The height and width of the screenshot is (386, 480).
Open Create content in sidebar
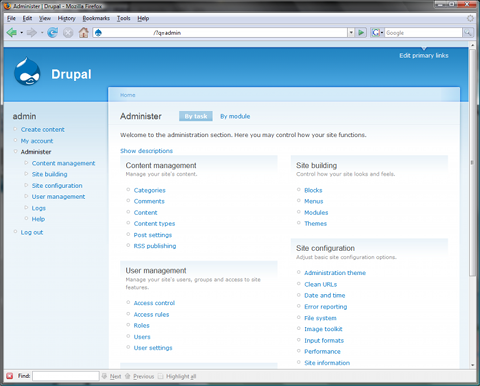43,129
